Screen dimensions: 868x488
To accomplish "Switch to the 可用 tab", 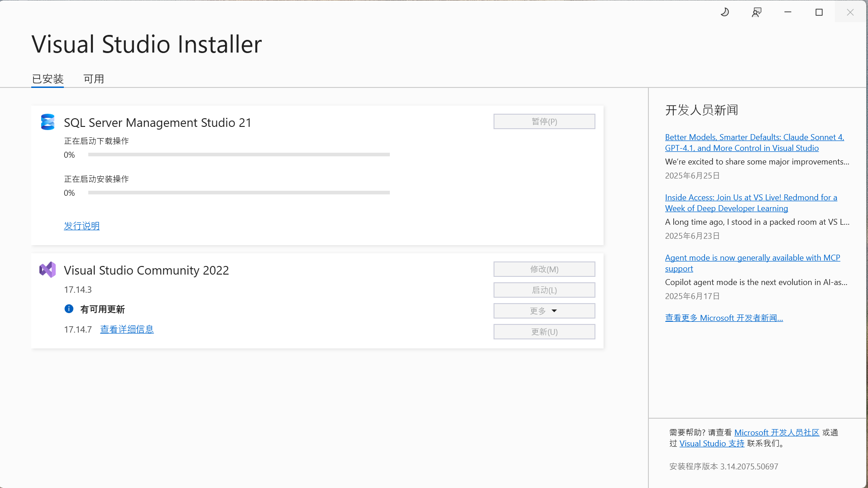I will click(x=94, y=78).
